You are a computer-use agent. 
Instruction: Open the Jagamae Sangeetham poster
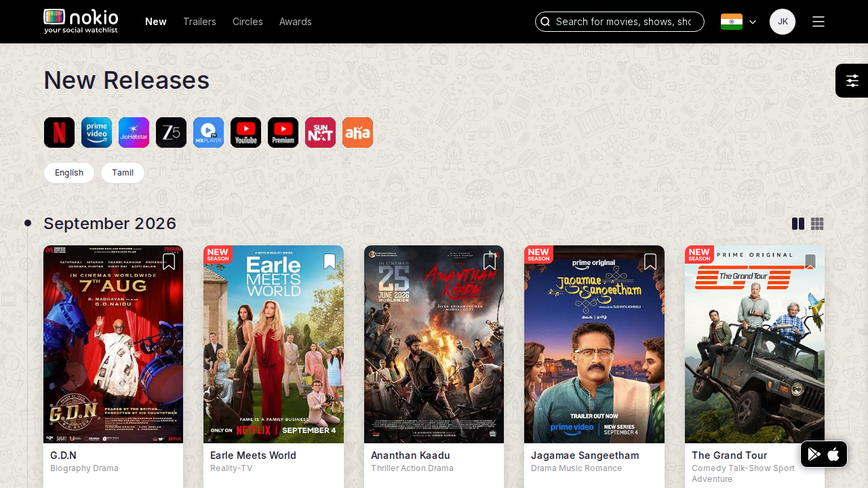(594, 344)
